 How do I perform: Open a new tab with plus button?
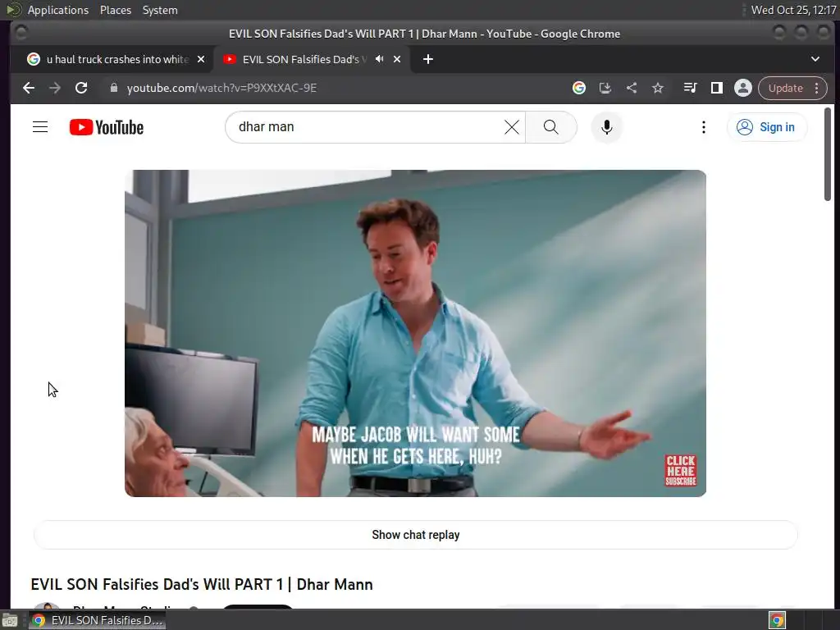click(x=428, y=59)
